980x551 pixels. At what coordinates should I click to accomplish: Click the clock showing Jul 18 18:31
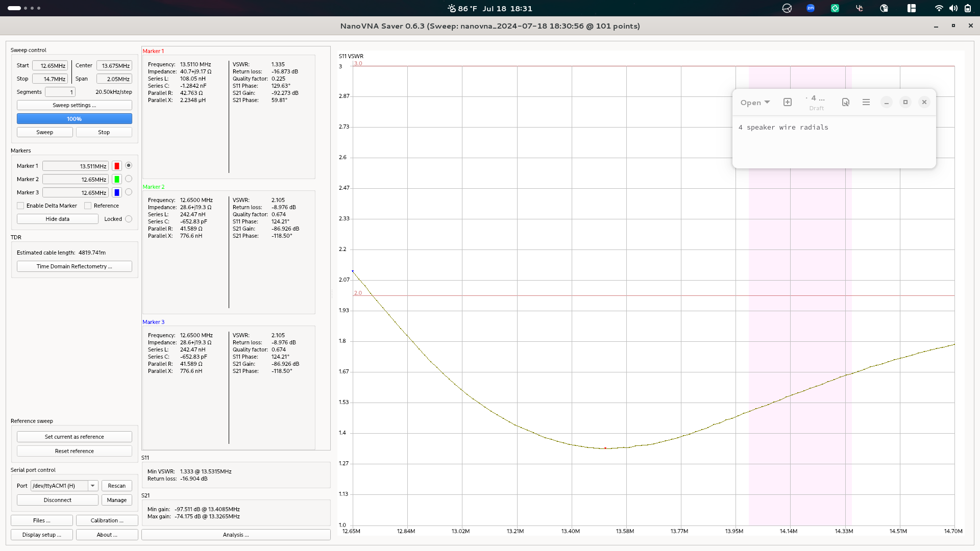pyautogui.click(x=507, y=8)
